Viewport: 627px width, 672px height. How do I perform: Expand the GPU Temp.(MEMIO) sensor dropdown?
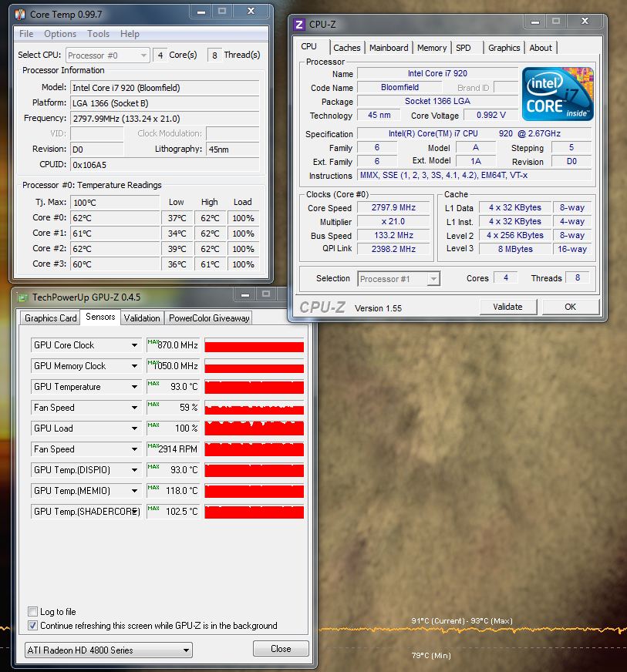tap(135, 491)
